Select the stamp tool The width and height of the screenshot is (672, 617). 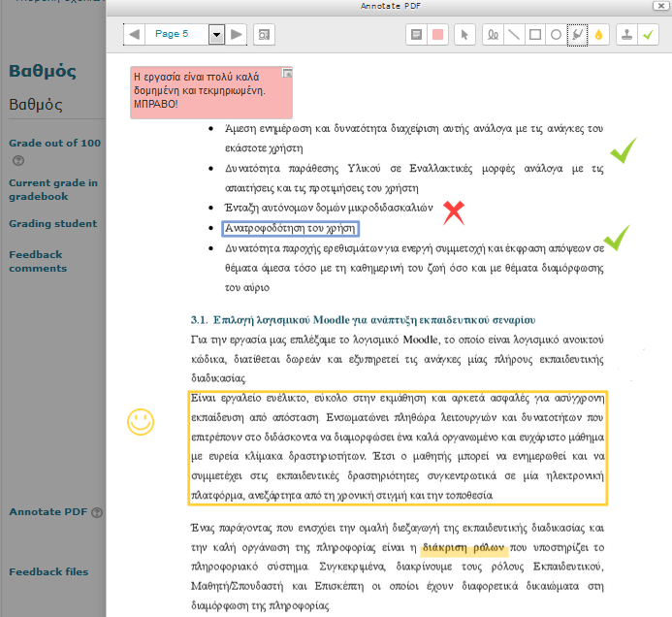pyautogui.click(x=627, y=35)
